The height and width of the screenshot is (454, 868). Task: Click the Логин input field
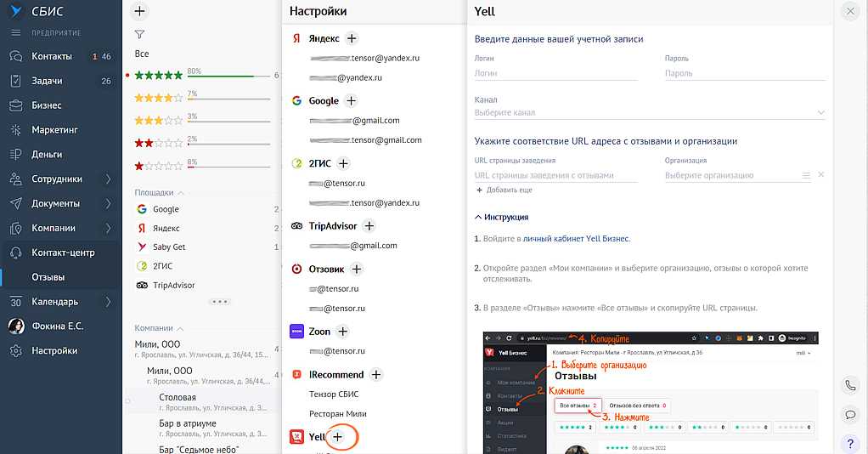pos(555,74)
